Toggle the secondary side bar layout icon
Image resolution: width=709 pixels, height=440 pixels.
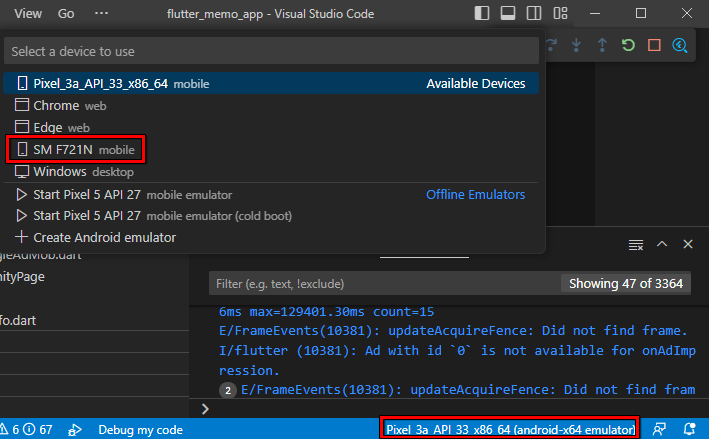534,14
